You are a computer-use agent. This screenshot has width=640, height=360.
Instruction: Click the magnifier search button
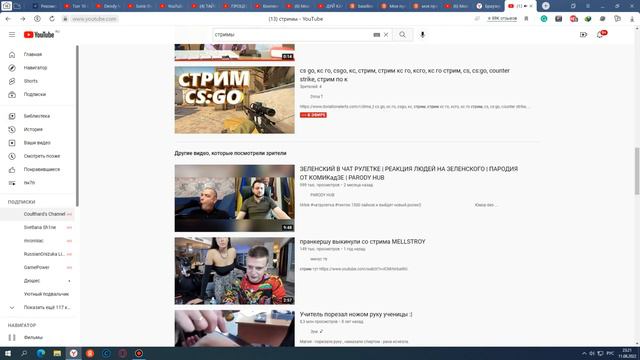(402, 35)
